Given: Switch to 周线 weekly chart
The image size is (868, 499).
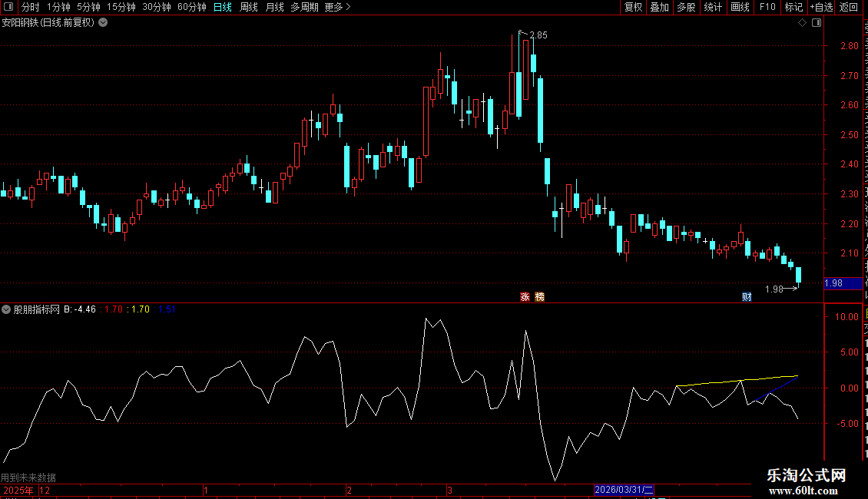Looking at the screenshot, I should point(249,7).
